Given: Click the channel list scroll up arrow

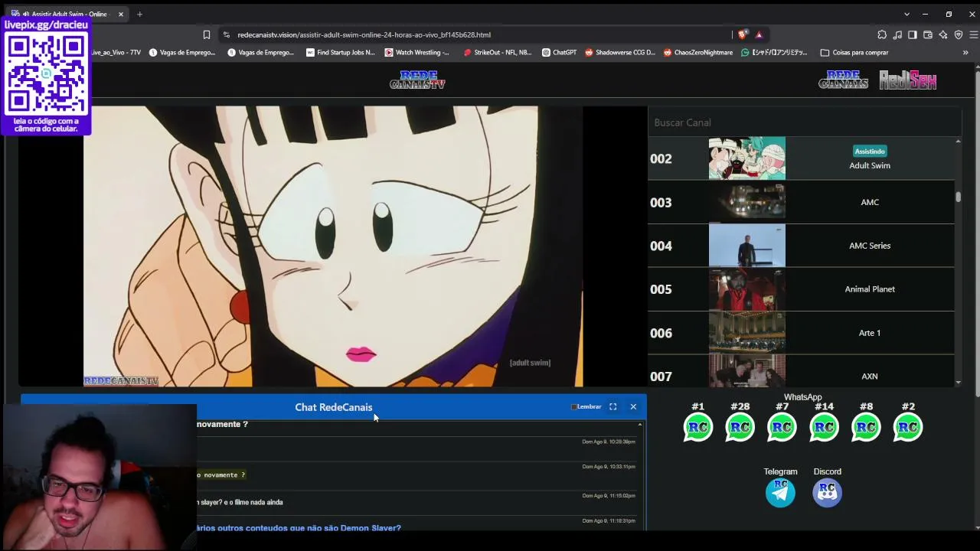Looking at the screenshot, I should pyautogui.click(x=958, y=142).
